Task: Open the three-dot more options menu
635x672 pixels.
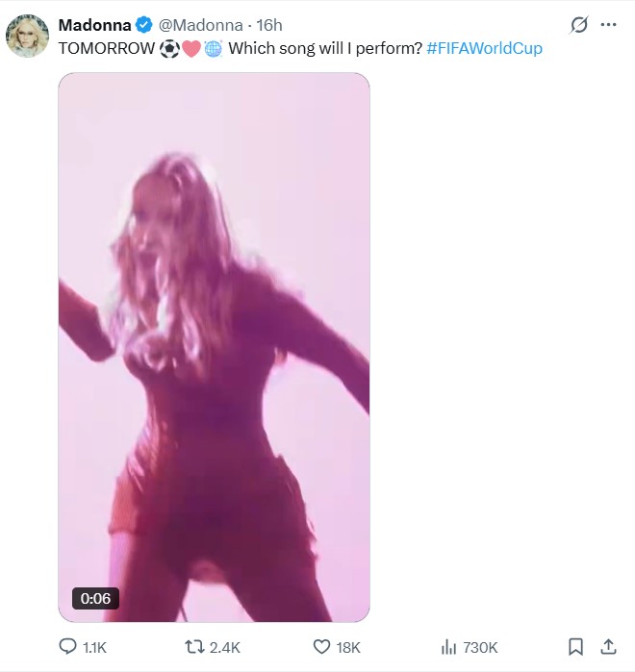Action: pyautogui.click(x=608, y=25)
